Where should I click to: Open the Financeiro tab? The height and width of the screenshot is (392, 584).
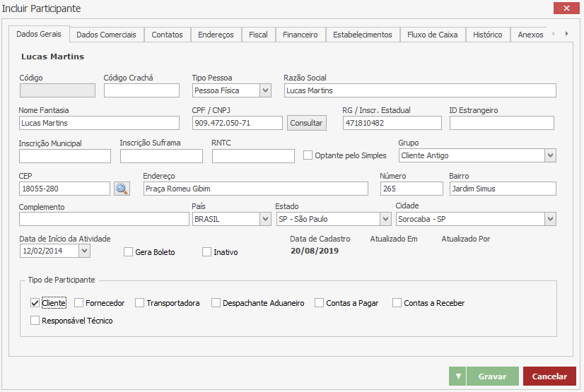[x=300, y=35]
